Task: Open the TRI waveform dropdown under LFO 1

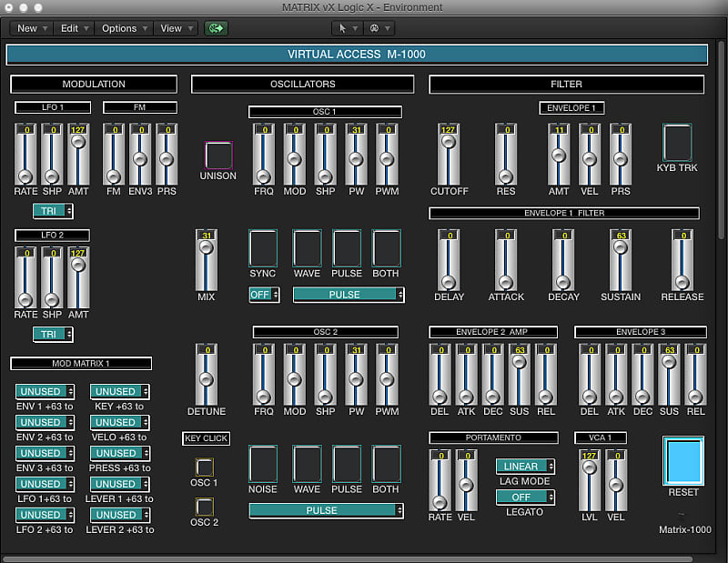Action: 52,210
